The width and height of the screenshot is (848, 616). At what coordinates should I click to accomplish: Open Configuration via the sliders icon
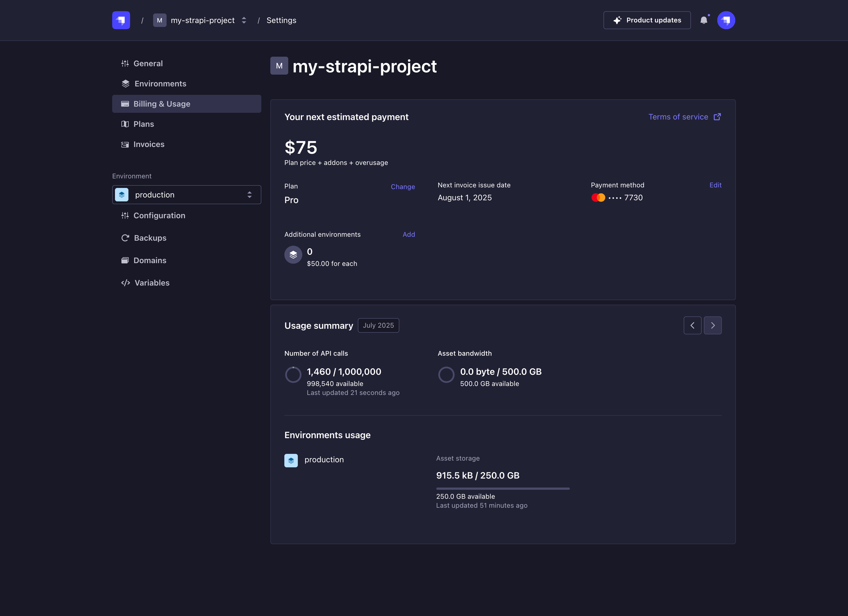point(126,215)
